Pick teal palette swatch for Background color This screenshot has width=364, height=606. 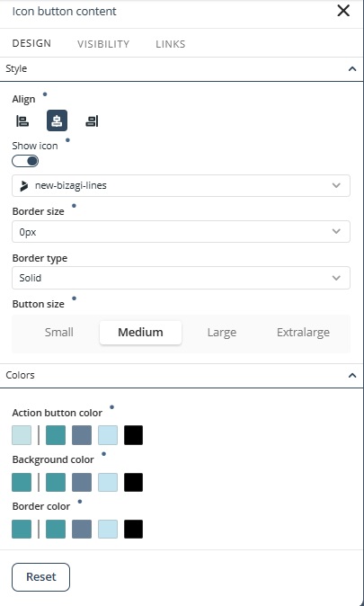[x=56, y=482]
